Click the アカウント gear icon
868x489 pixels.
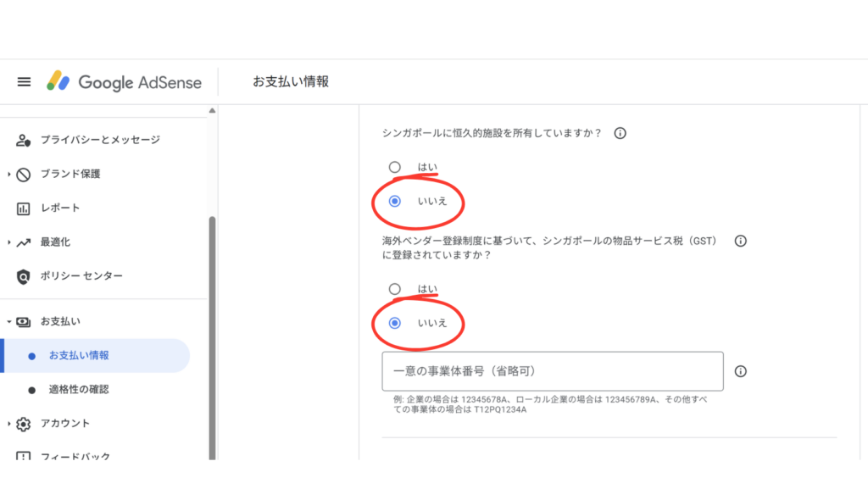point(23,424)
